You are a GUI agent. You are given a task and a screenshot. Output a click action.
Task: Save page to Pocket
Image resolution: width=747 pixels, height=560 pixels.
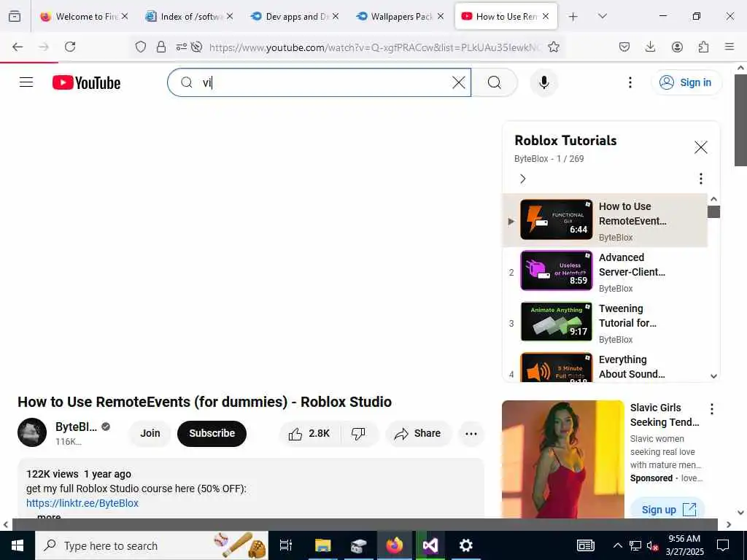coord(624,47)
